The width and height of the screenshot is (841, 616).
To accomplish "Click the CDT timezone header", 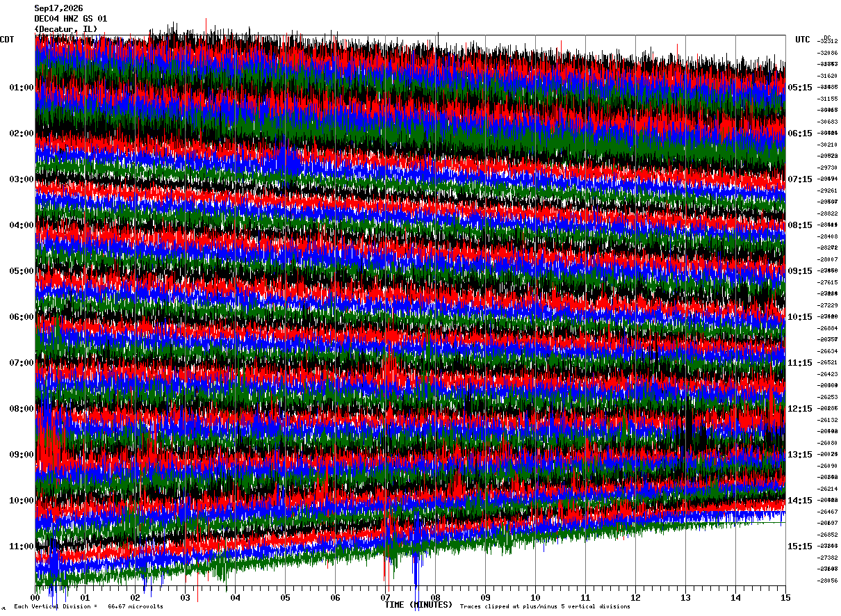I will click(7, 40).
